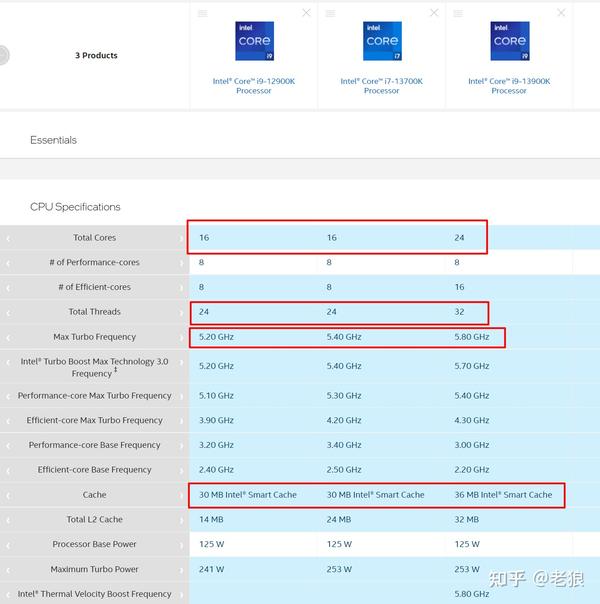600x604 pixels.
Task: Click the round button left of 3 Products
Action: (3, 55)
